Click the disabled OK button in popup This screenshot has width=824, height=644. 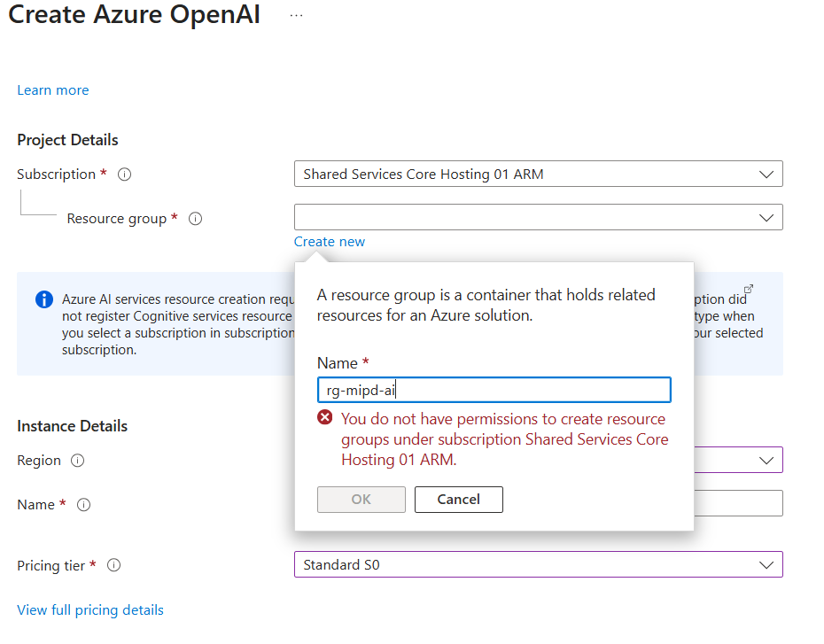click(x=361, y=500)
